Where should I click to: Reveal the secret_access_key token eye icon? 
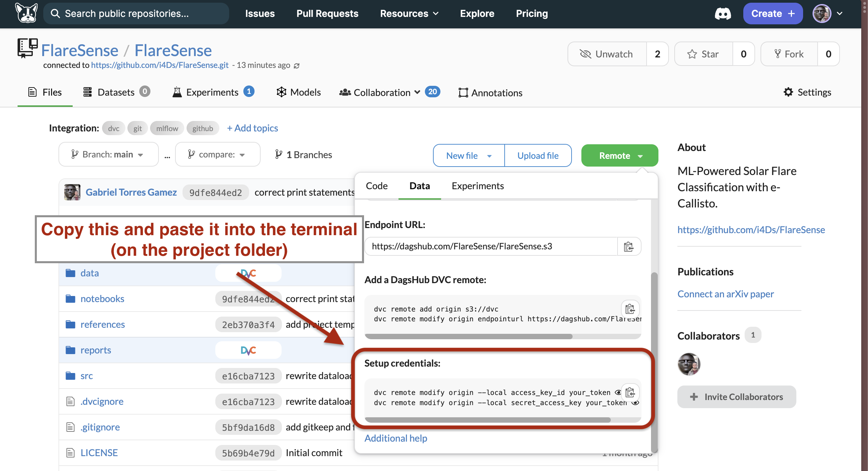(635, 403)
